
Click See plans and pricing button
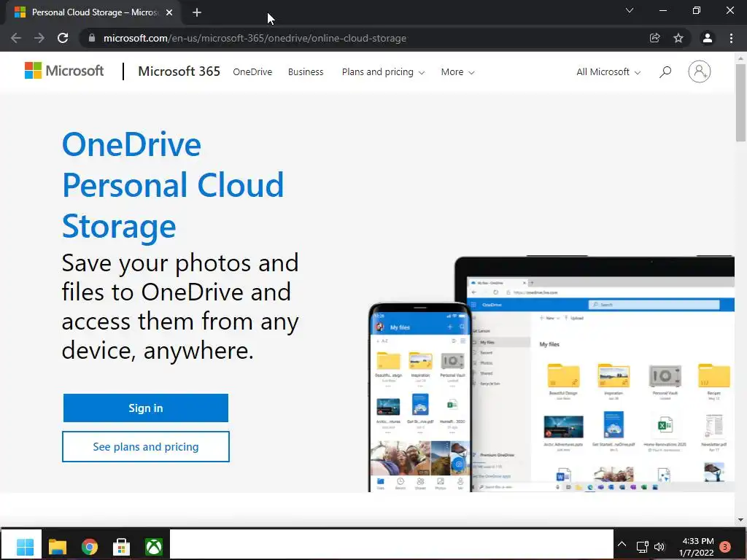[x=146, y=447]
